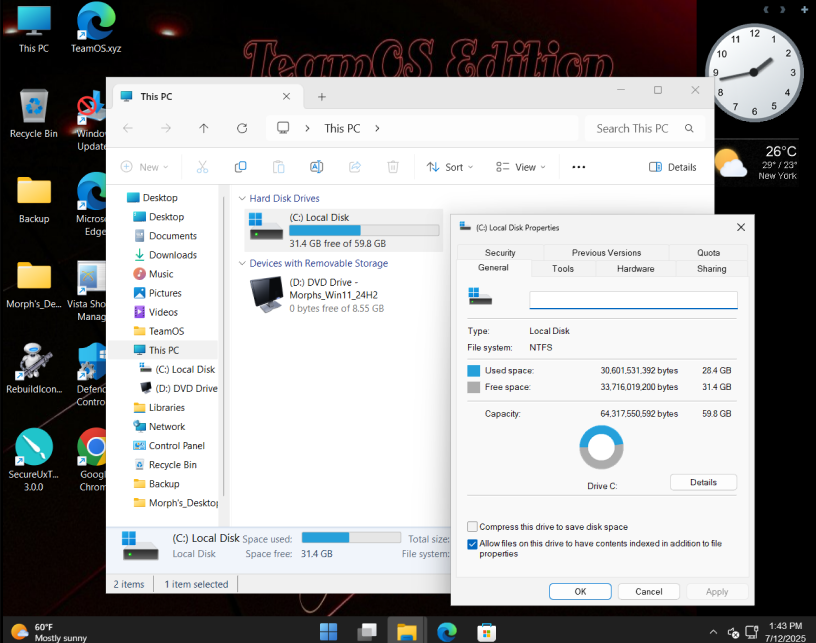Add a new Explorer tab with plus
The width and height of the screenshot is (816, 643).
[x=322, y=97]
